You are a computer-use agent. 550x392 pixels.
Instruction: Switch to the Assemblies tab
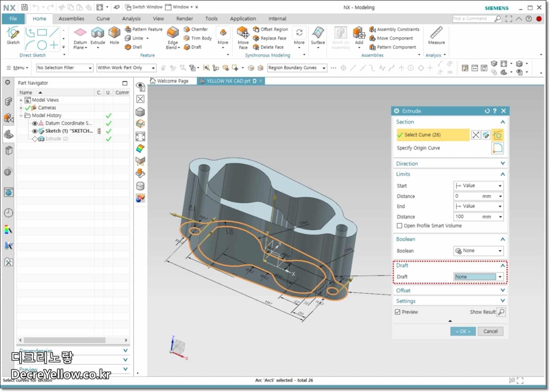point(71,19)
